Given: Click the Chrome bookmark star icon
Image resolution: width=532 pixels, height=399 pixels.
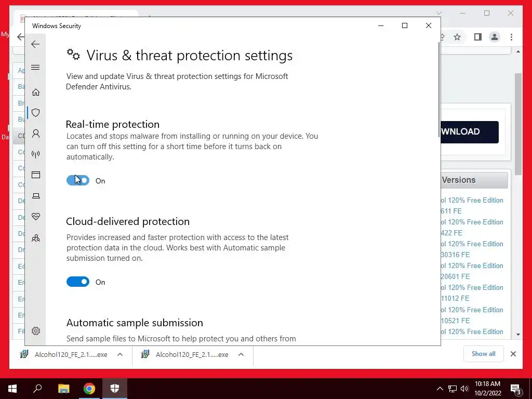Looking at the screenshot, I should pos(457,37).
